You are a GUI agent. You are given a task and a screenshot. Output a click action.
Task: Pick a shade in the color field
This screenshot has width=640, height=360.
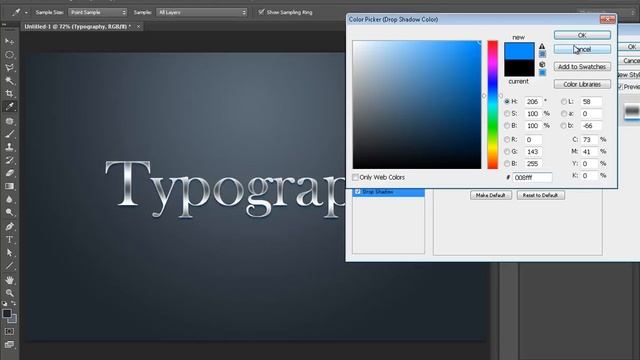[x=417, y=104]
